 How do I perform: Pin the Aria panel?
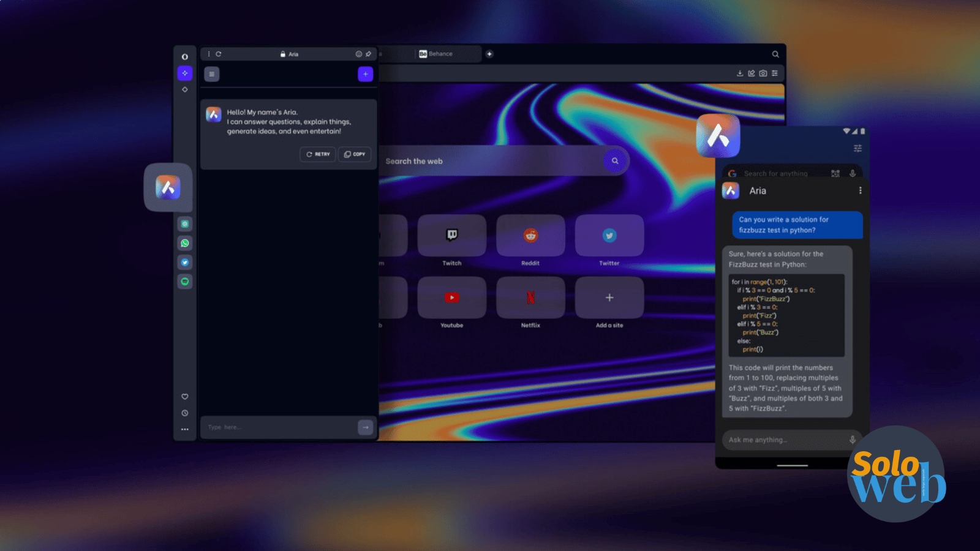click(368, 54)
